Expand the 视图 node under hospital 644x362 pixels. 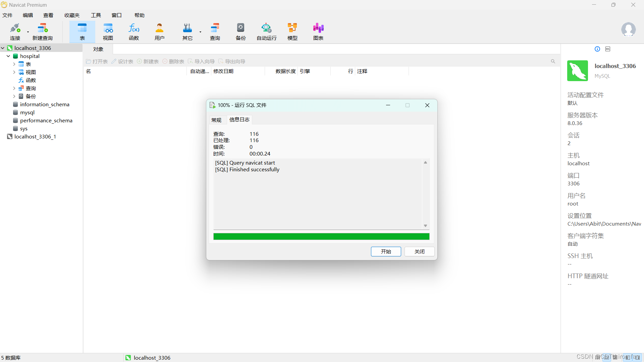point(14,72)
